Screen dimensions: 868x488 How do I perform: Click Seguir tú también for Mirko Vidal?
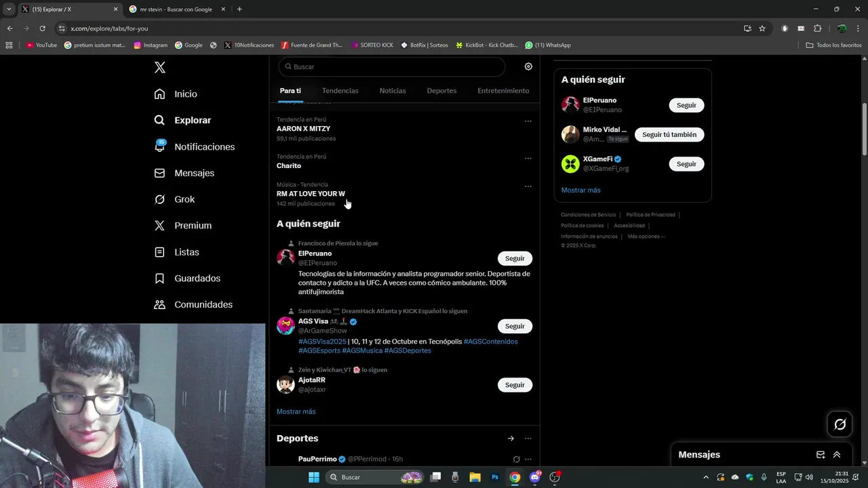(x=669, y=134)
